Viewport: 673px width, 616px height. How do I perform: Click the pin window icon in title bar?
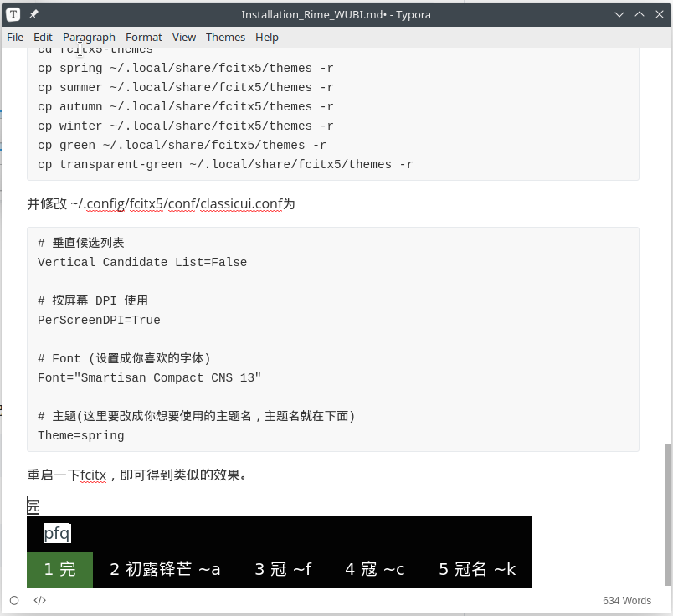point(33,14)
